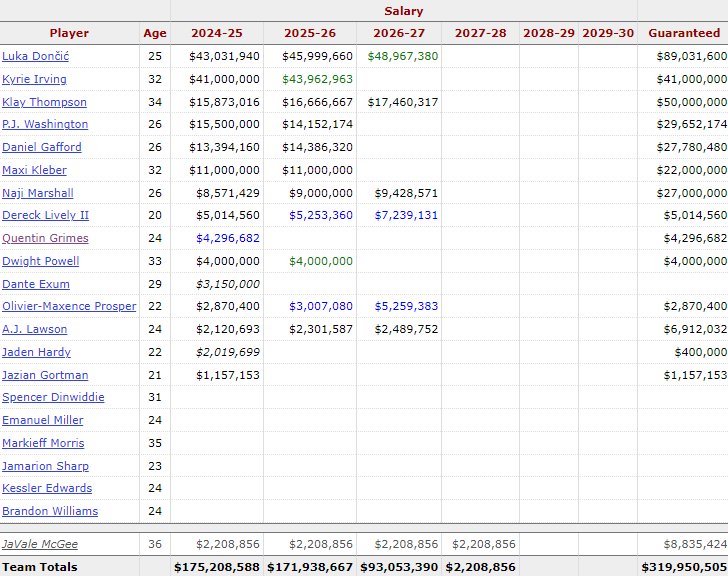Click the A.J. Lawson link
Viewport: 728px width, 576px height.
pos(34,329)
